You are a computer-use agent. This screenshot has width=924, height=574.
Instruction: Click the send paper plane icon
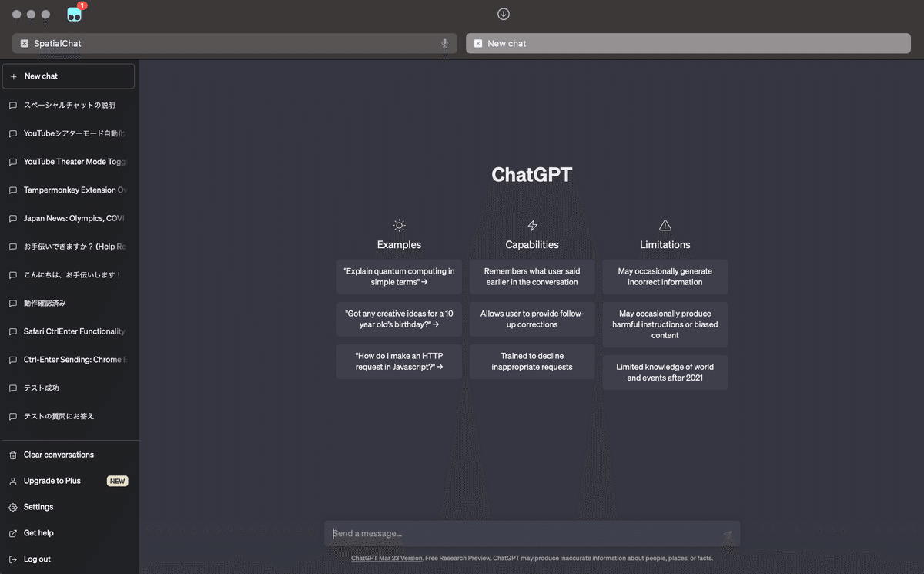tap(728, 535)
